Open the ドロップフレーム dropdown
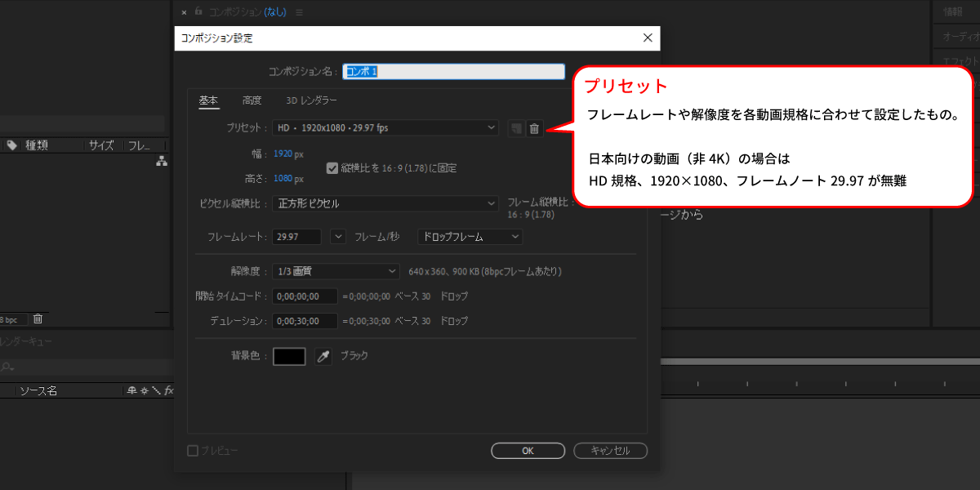The image size is (980, 490). pos(470,237)
